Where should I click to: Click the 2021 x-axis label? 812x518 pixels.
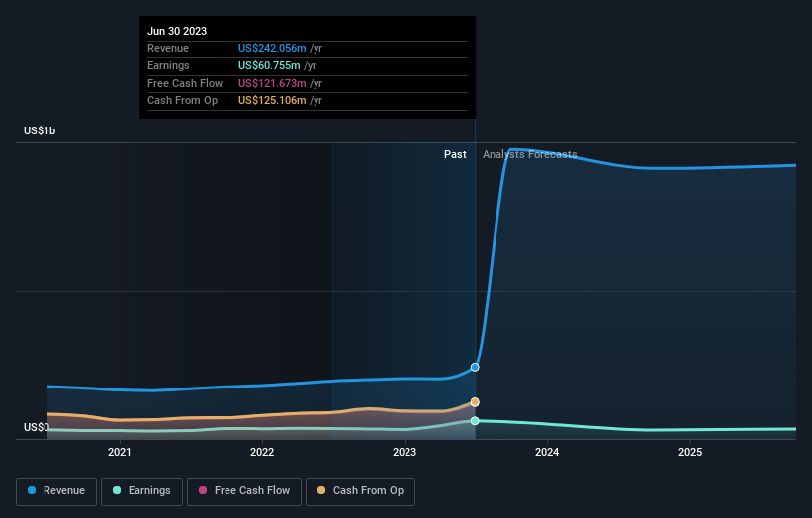click(x=120, y=452)
